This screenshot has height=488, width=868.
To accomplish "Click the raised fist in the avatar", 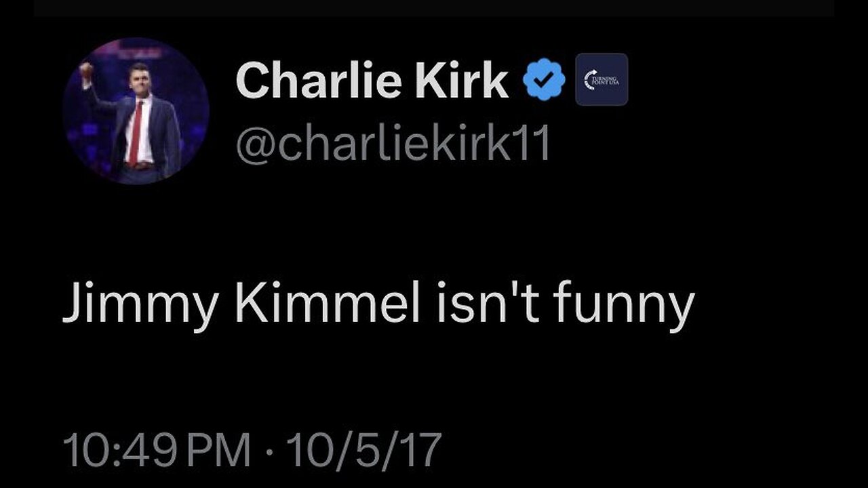I will tap(86, 70).
